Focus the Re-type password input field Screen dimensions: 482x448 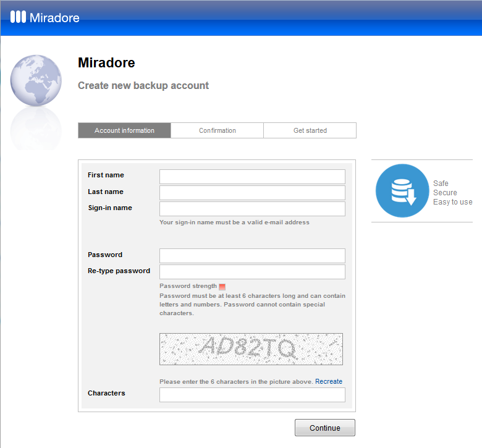(x=252, y=272)
